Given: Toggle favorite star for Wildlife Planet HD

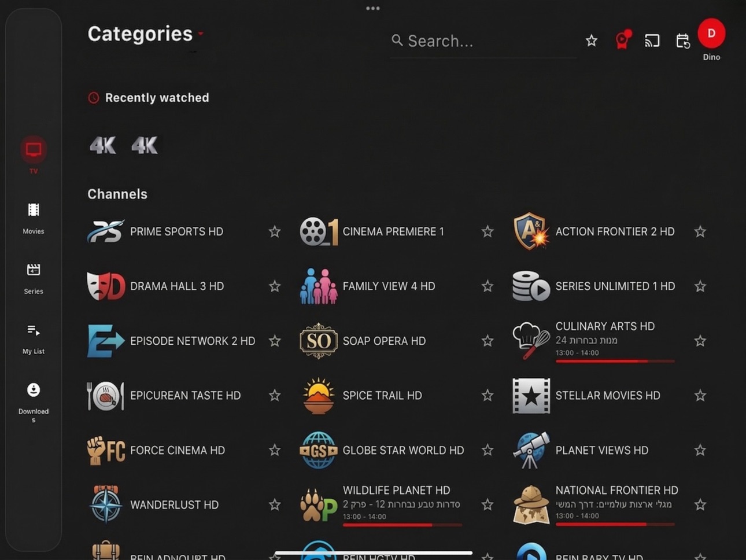Looking at the screenshot, I should coord(488,504).
